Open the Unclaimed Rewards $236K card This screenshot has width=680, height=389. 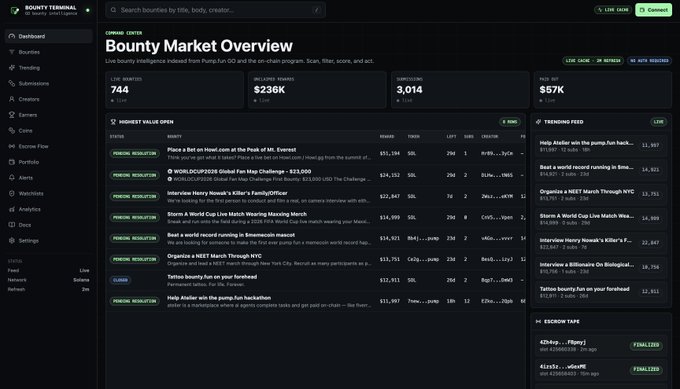tap(317, 90)
